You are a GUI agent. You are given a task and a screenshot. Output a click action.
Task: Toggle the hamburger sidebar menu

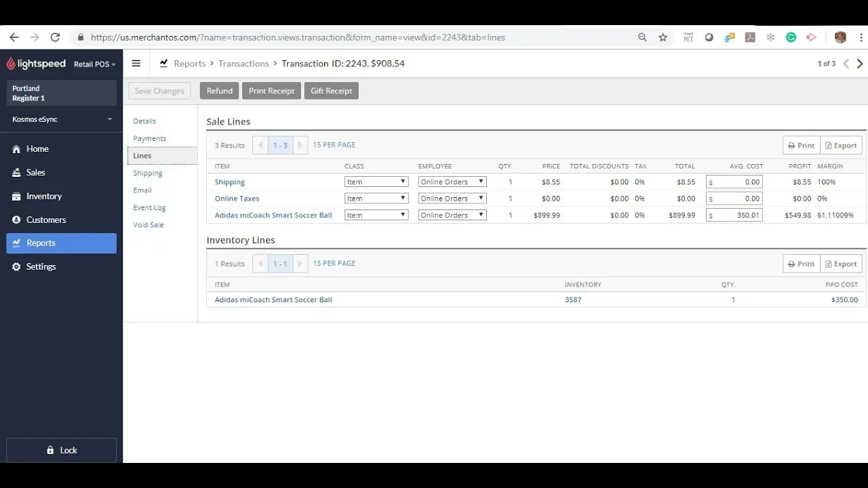tap(136, 63)
